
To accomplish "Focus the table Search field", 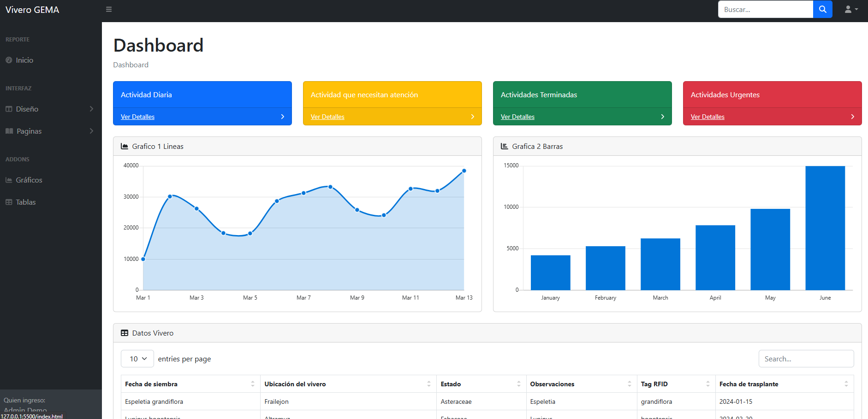I will point(806,359).
